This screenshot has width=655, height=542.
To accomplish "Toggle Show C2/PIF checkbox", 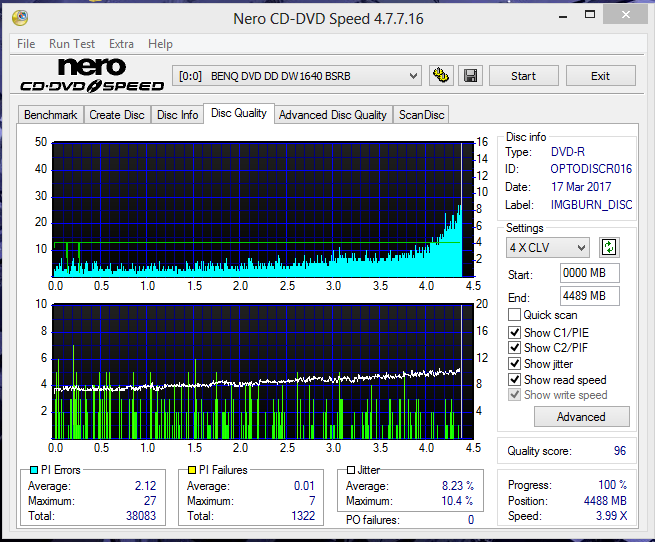I will [514, 348].
